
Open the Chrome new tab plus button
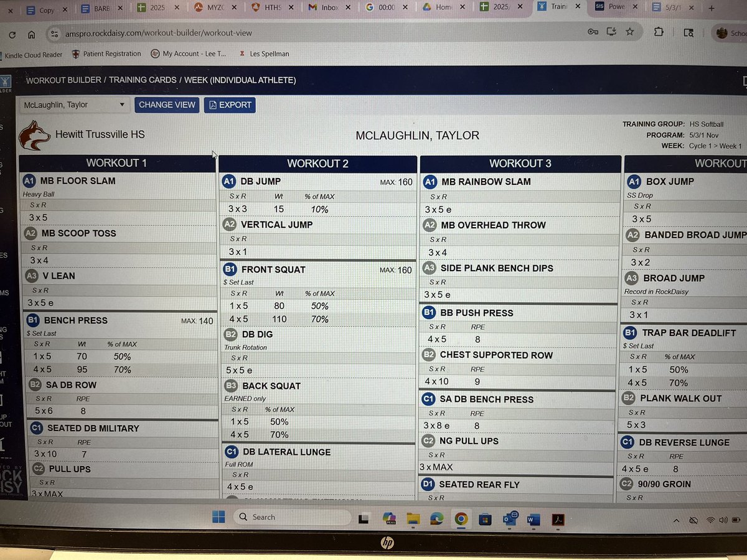(710, 9)
